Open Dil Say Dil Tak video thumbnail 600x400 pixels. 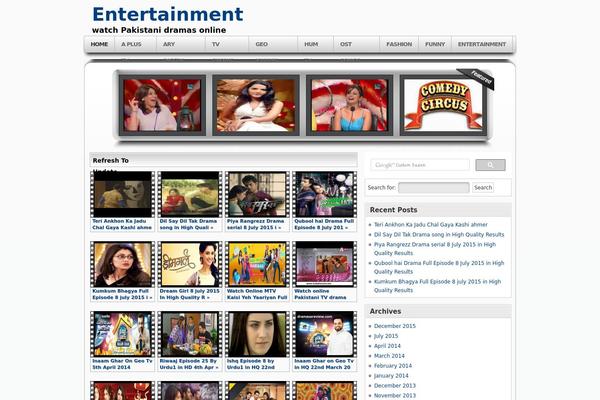click(190, 194)
